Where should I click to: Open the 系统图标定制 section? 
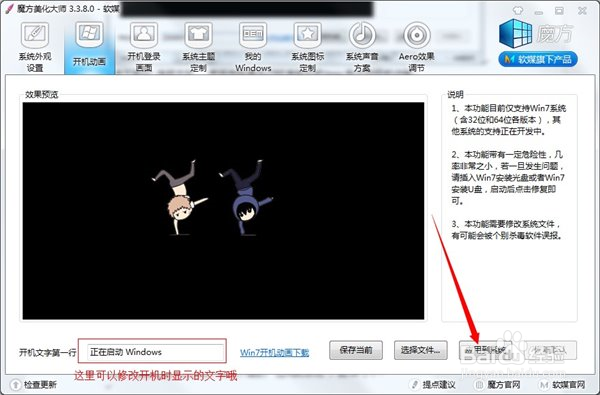308,47
